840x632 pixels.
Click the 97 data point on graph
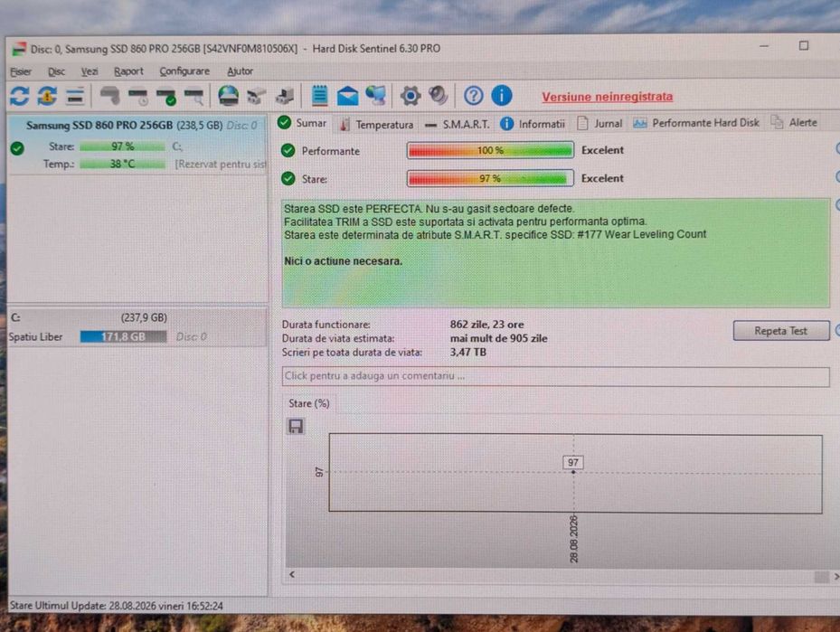click(573, 472)
